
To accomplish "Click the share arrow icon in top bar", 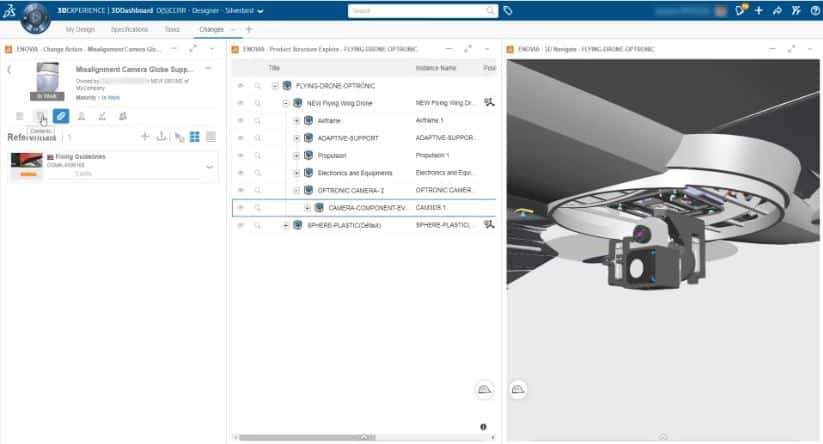I will 778,11.
